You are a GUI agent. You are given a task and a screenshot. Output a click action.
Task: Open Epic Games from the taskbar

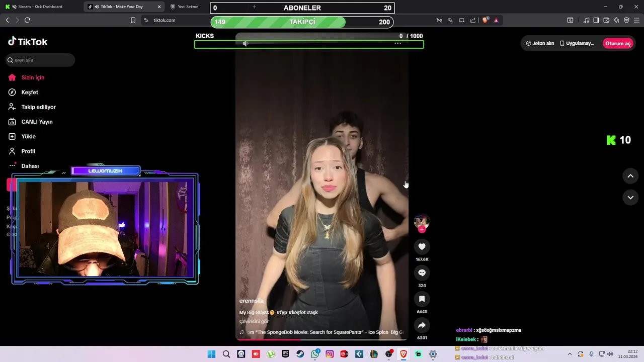(285, 354)
